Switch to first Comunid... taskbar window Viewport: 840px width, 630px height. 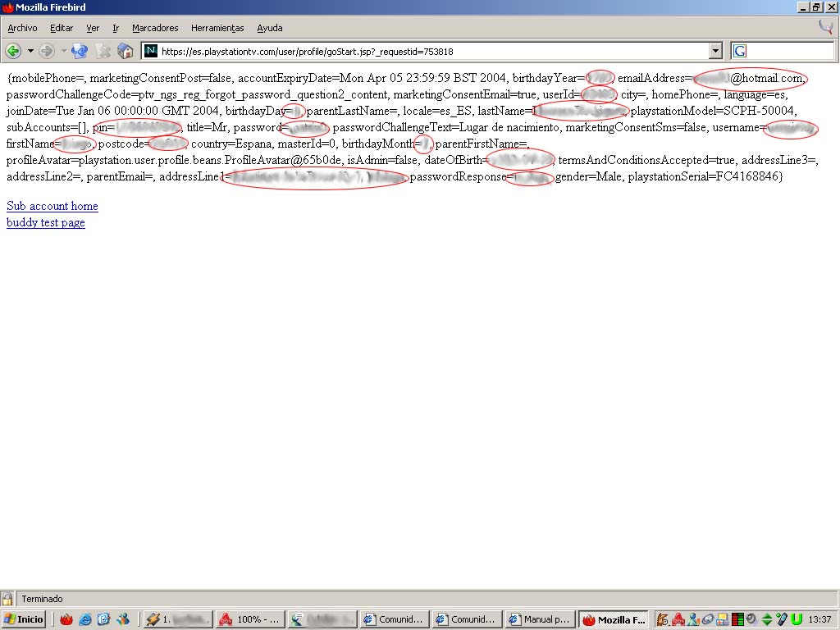click(x=395, y=620)
